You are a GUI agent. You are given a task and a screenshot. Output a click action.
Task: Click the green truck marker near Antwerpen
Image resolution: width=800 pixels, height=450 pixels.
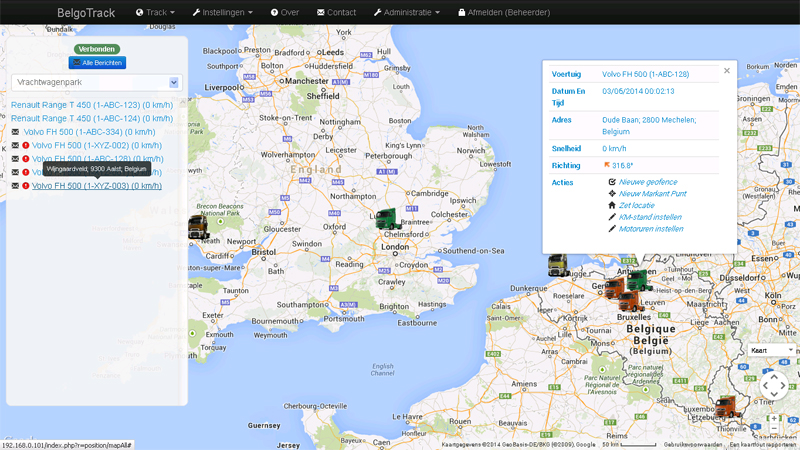click(x=639, y=281)
